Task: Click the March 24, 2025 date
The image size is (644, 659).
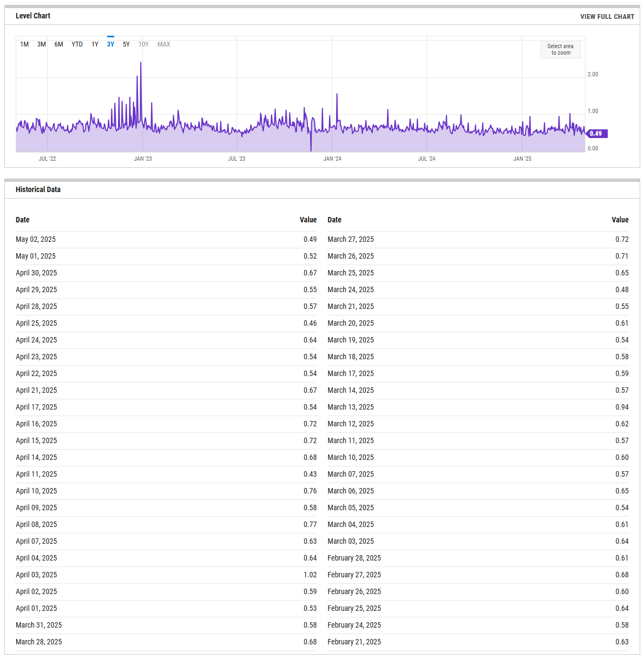Action: [351, 289]
